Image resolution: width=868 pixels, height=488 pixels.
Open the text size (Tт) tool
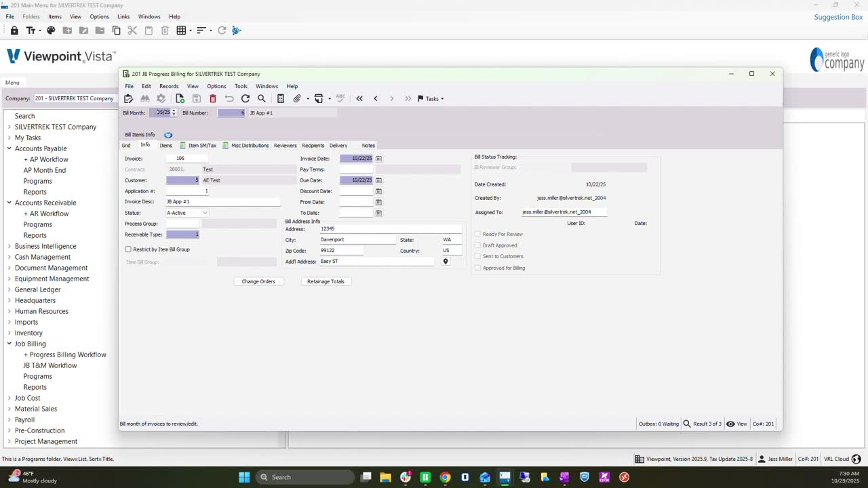[x=33, y=30]
